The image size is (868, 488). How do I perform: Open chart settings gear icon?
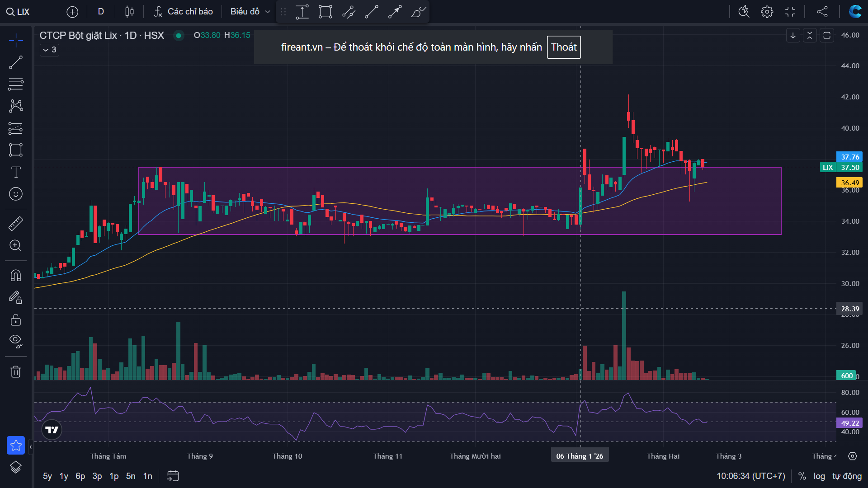[x=767, y=12]
